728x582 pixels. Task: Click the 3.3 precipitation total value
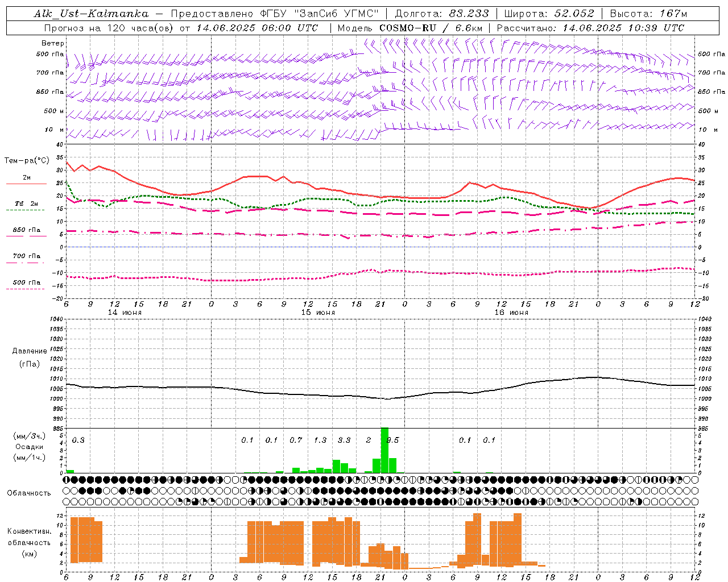344,440
